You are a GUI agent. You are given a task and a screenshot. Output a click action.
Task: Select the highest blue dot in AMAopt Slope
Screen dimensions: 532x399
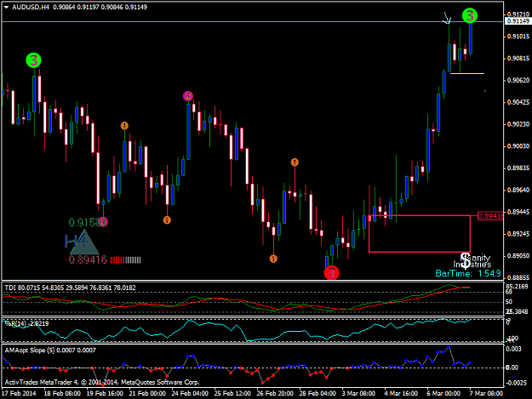pos(449,347)
